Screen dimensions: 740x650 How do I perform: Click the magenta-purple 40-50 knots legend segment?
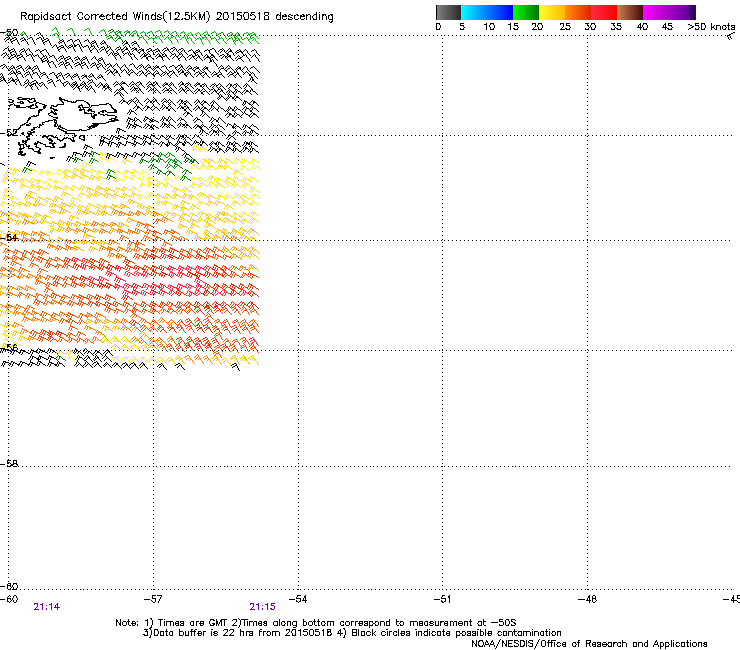pyautogui.click(x=669, y=12)
